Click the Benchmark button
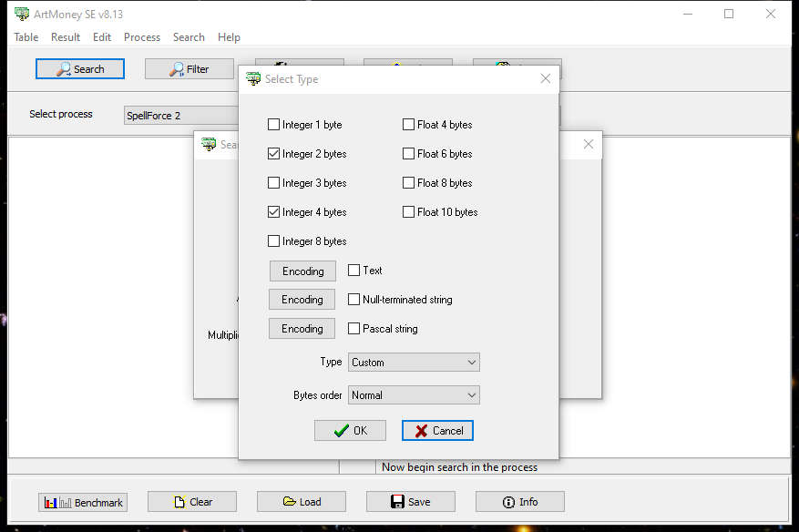 point(83,503)
